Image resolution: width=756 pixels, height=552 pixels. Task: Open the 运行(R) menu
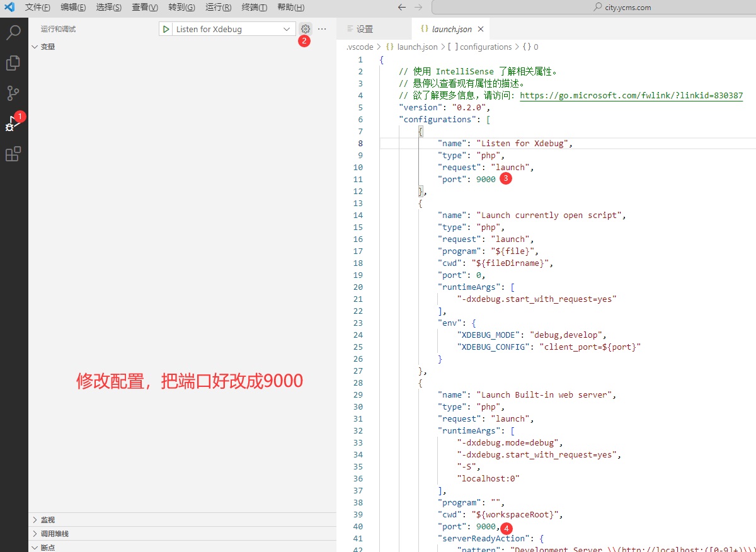click(218, 8)
